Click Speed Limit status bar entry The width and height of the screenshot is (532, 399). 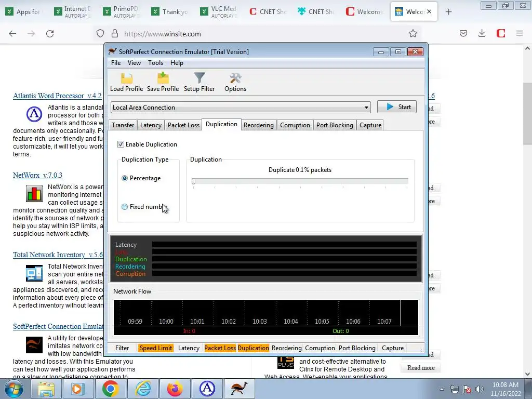tap(156, 348)
